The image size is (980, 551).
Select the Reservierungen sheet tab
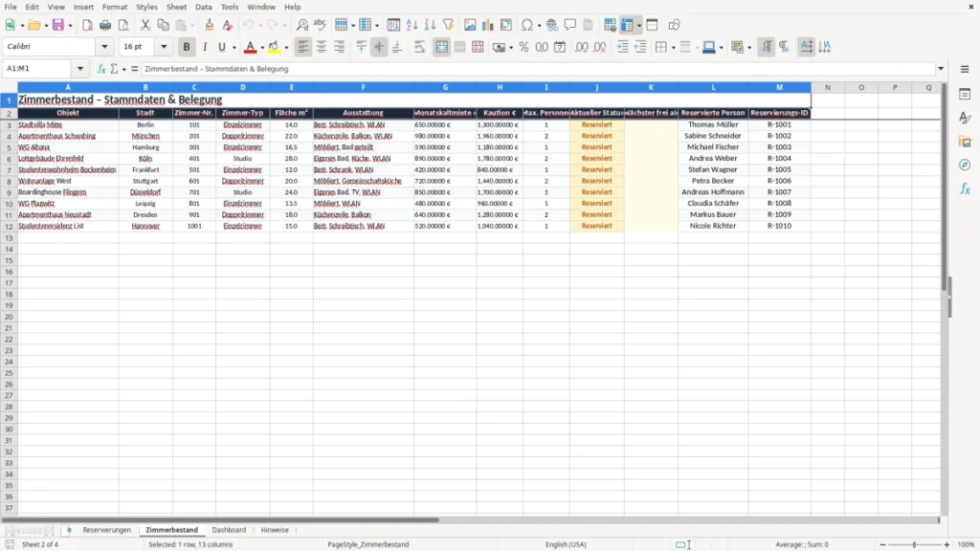coord(107,530)
